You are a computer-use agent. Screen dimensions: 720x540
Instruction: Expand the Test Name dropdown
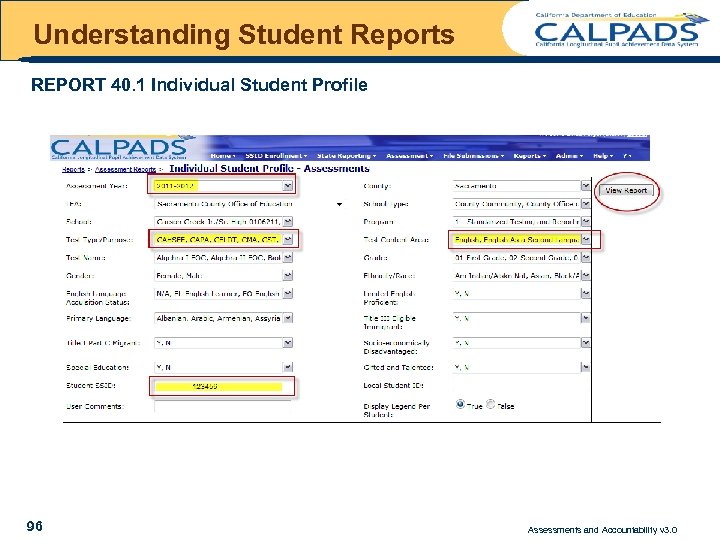coord(288,258)
